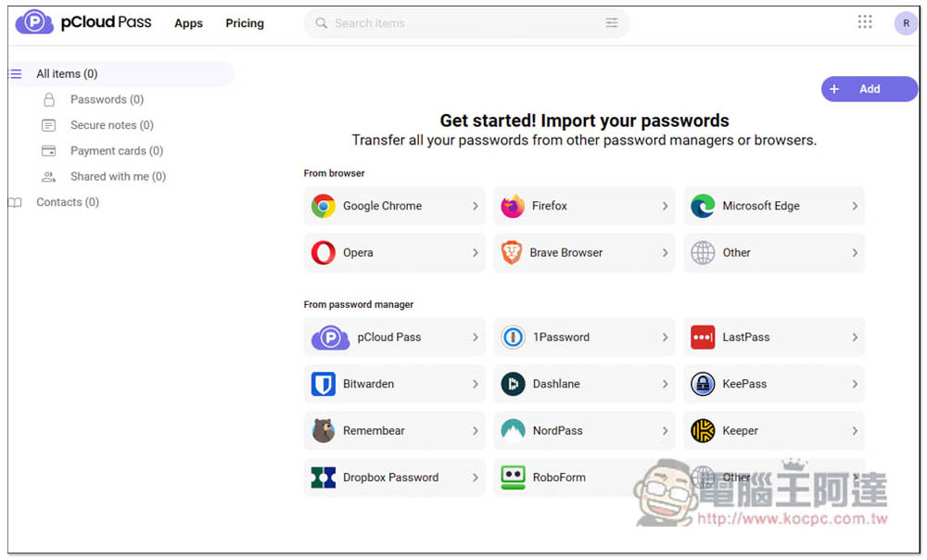Select Secure notes in sidebar
The image size is (927, 560).
pos(112,125)
